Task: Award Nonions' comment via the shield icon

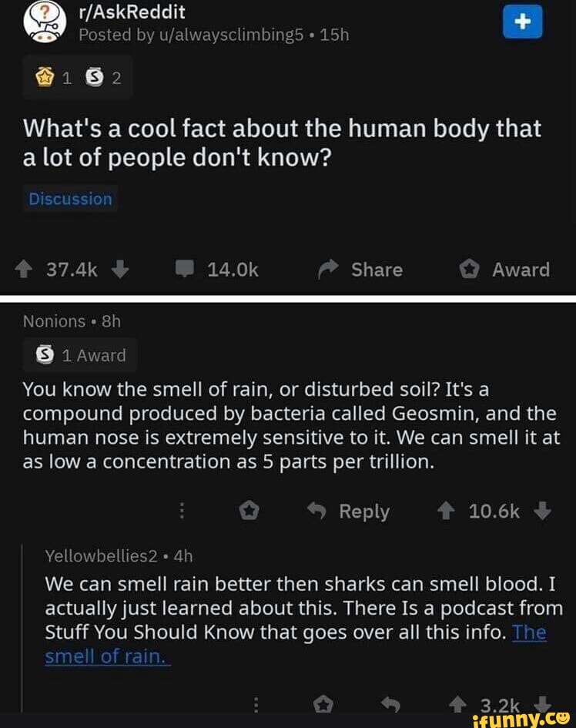Action: click(249, 511)
